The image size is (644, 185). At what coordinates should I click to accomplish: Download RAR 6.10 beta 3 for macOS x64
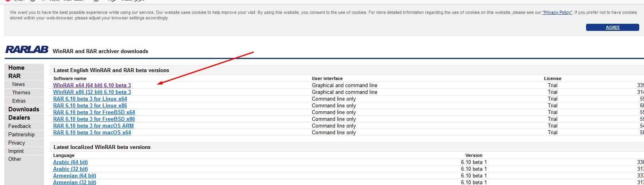point(92,133)
